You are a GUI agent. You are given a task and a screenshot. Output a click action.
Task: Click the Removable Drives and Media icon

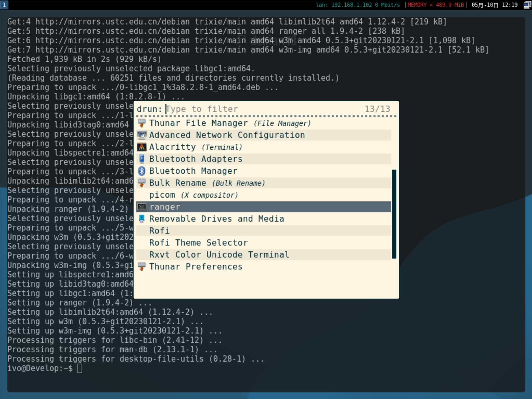coord(142,219)
